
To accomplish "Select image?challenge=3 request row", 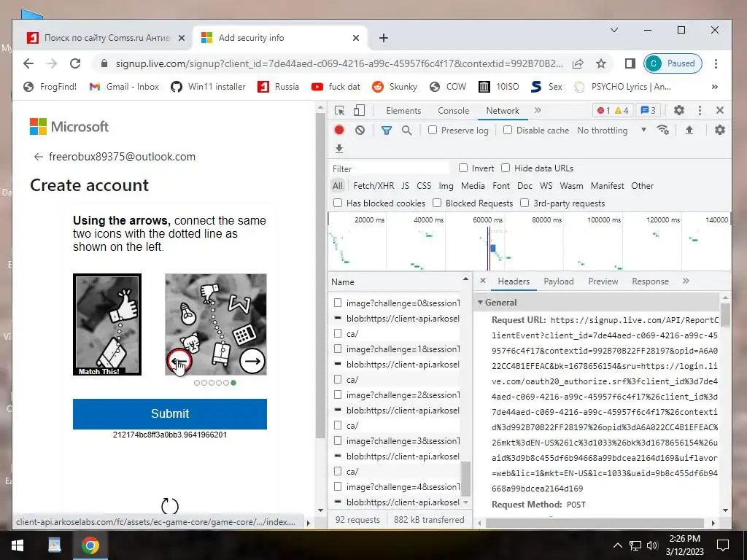I will [x=395, y=441].
